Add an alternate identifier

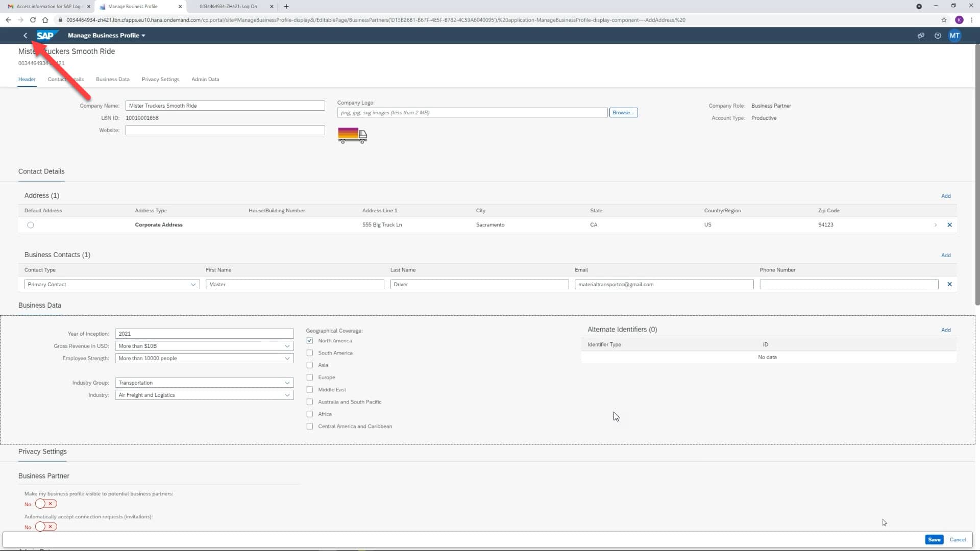(x=946, y=330)
